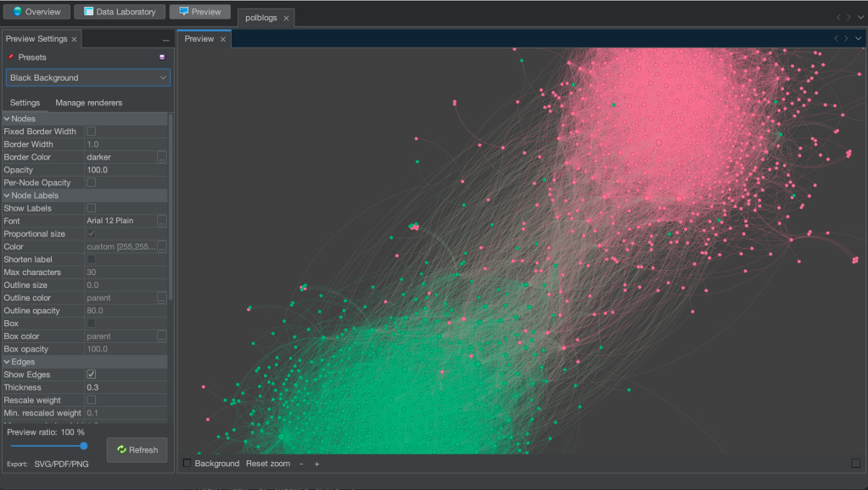Click the Outline size value 0.0

(x=126, y=284)
